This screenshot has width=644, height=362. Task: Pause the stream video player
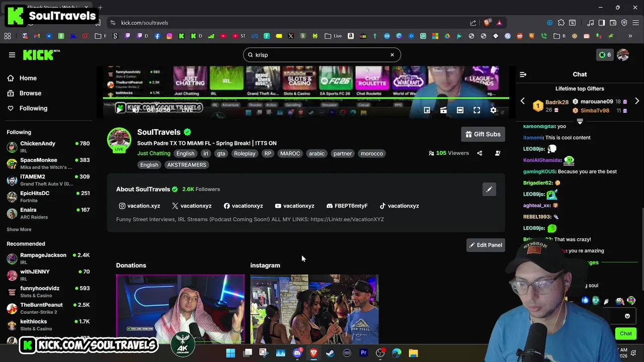120,109
